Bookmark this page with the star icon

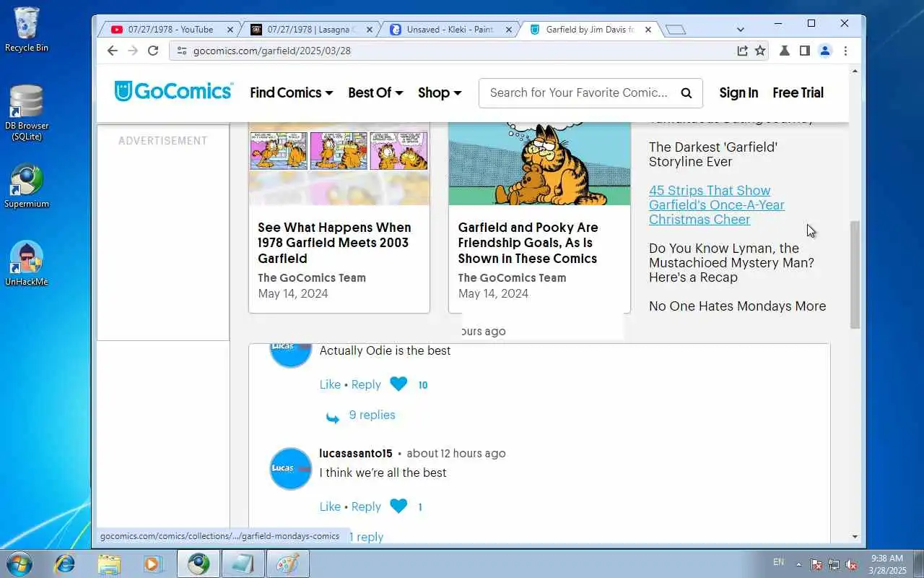[760, 51]
